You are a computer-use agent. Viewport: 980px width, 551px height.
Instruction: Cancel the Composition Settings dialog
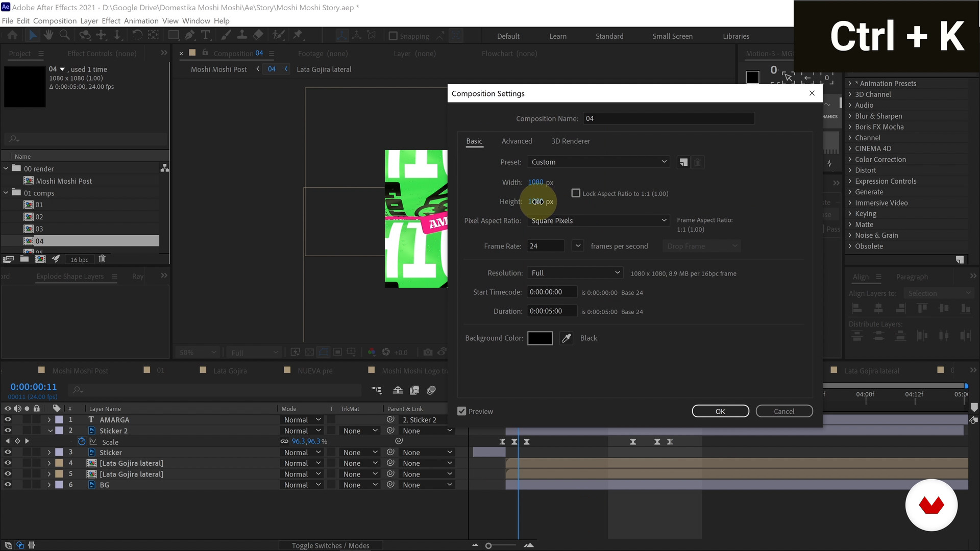tap(784, 411)
